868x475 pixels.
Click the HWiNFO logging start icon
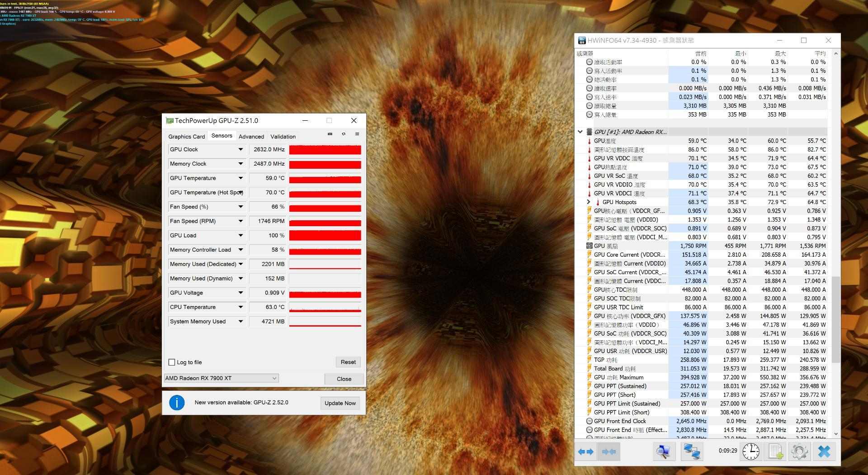(775, 451)
